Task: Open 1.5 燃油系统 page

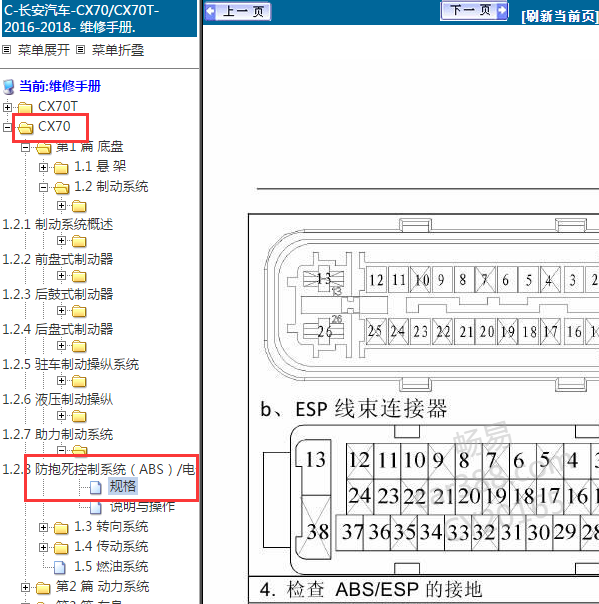Action: pyautogui.click(x=111, y=567)
